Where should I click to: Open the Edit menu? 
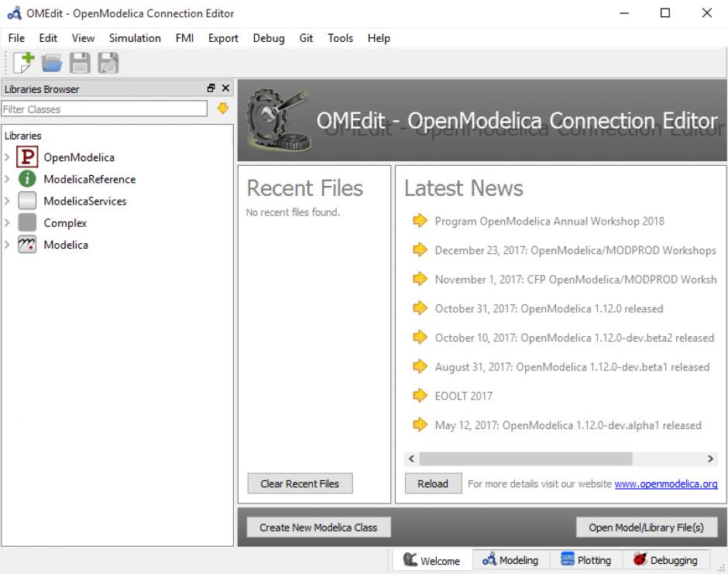[48, 38]
